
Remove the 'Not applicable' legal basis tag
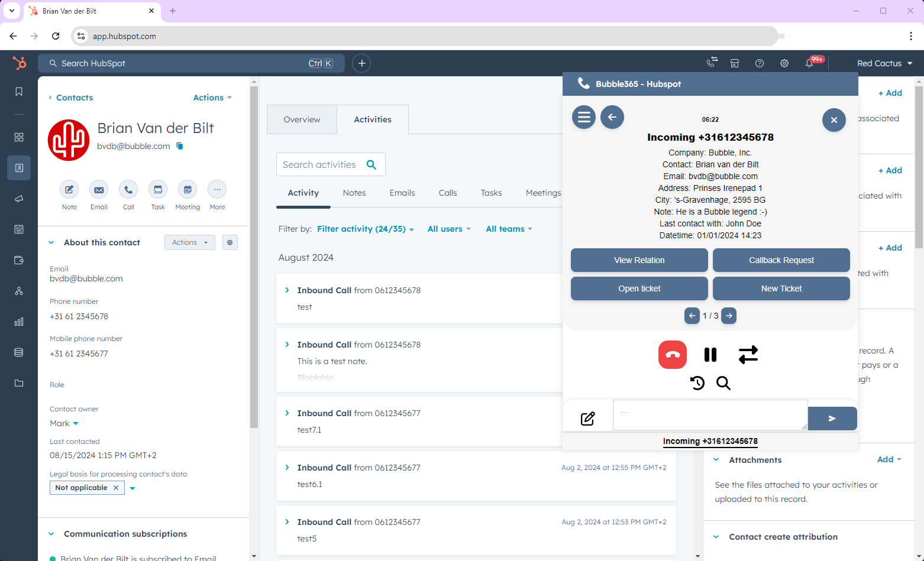(x=116, y=488)
